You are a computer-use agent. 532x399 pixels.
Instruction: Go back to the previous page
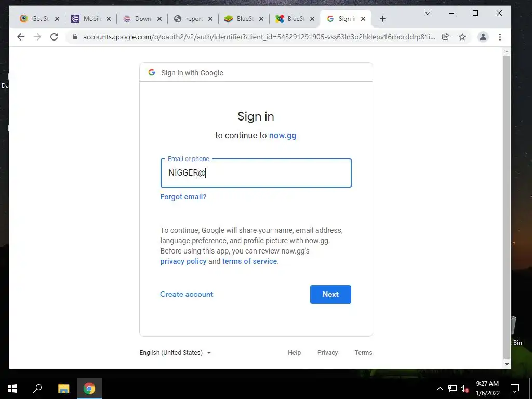click(x=21, y=37)
